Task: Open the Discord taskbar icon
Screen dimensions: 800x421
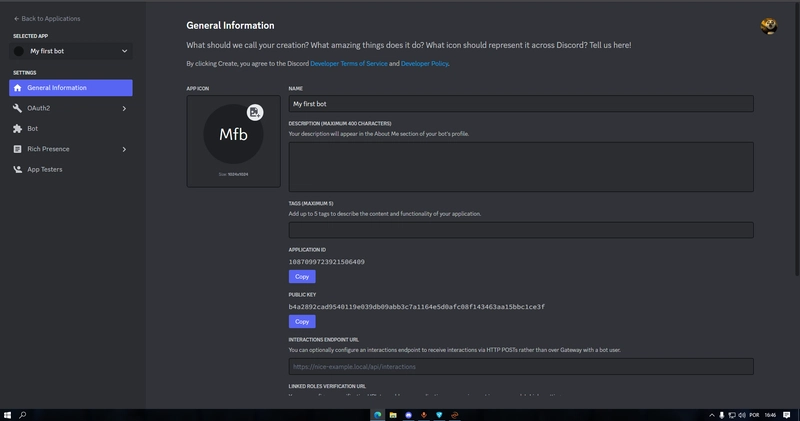Action: click(x=408, y=415)
